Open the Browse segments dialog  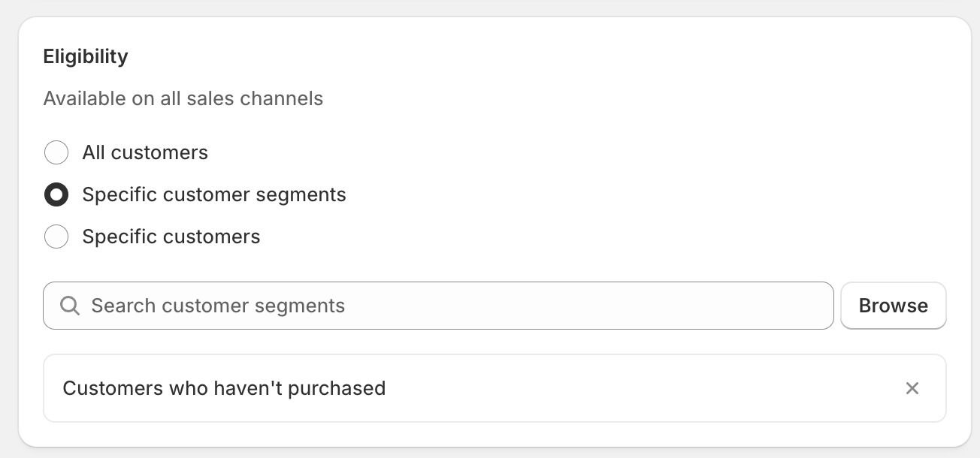(893, 306)
